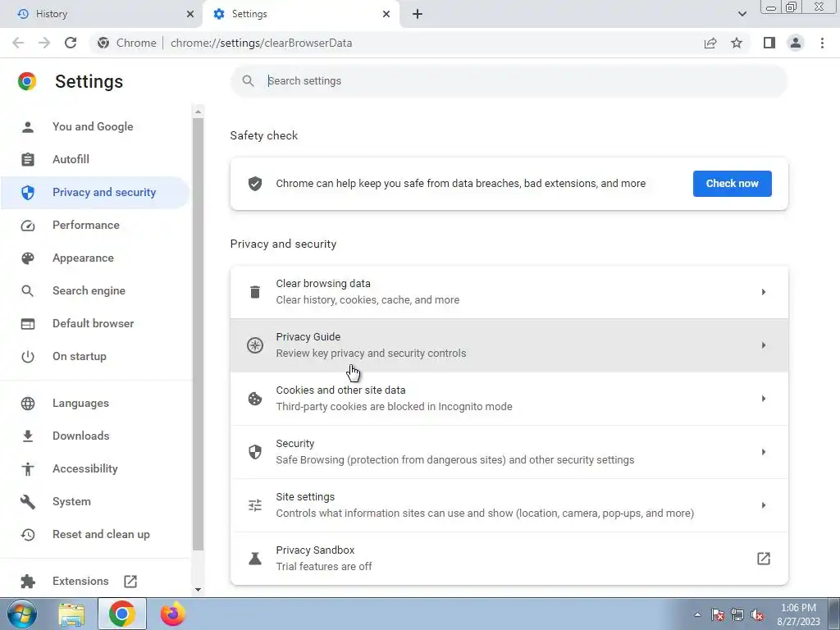The height and width of the screenshot is (630, 840).
Task: Click the Privacy Guide title text
Action: click(308, 337)
